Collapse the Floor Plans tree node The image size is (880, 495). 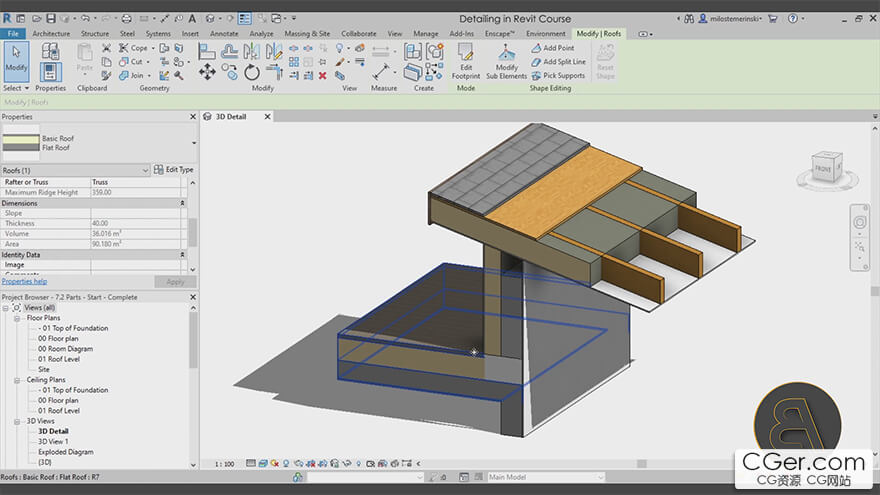tap(17, 318)
